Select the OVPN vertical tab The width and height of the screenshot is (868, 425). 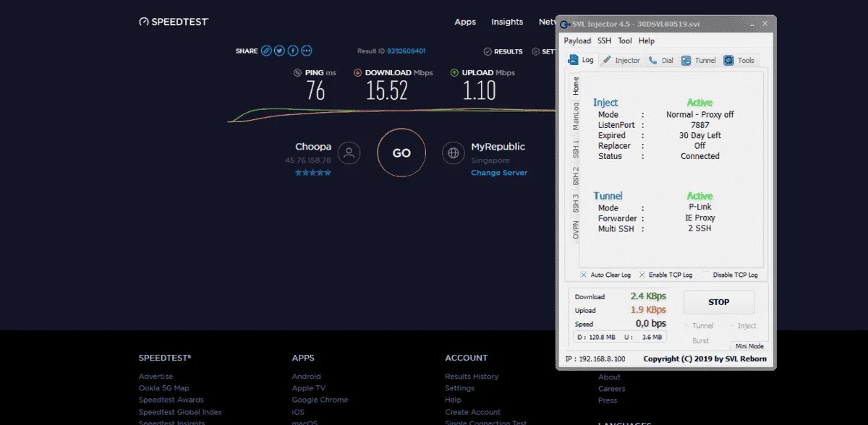[x=576, y=230]
